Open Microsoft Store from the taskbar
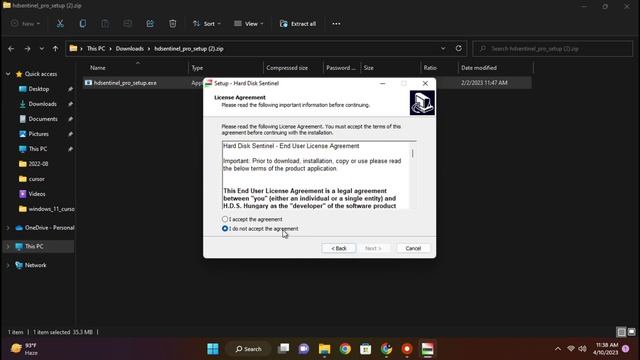Viewport: 640px width, 360px height. tap(366, 349)
